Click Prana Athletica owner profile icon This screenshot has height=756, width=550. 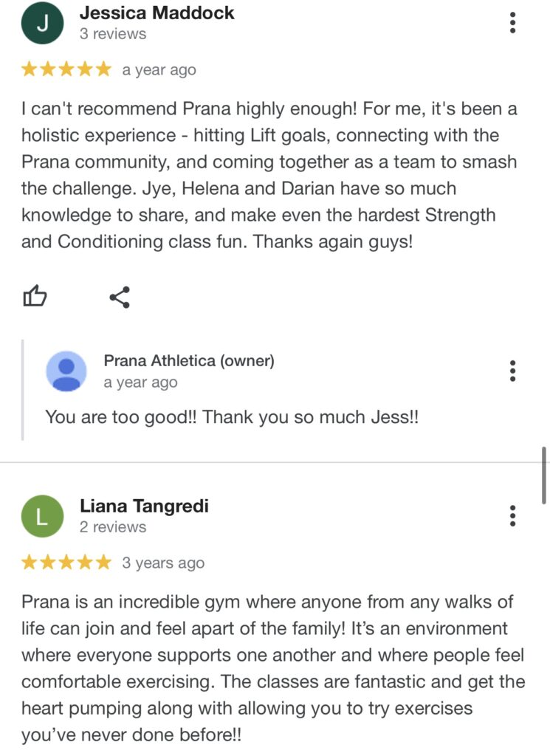pyautogui.click(x=66, y=371)
